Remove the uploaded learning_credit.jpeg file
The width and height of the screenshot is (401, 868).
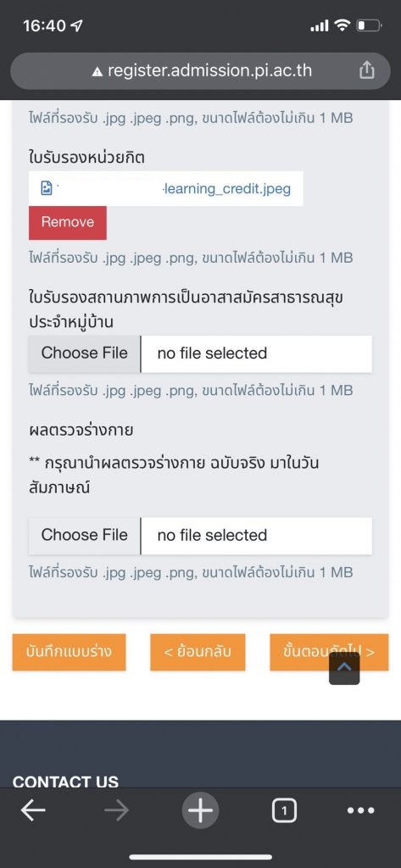pos(68,223)
